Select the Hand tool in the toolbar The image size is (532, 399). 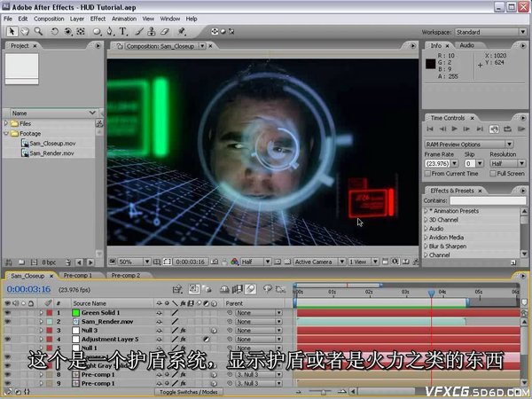26,31
